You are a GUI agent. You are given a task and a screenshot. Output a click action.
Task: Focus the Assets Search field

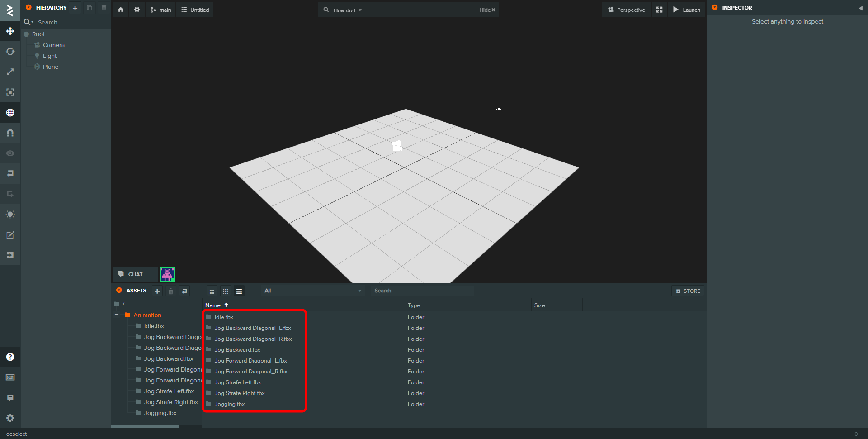(423, 291)
